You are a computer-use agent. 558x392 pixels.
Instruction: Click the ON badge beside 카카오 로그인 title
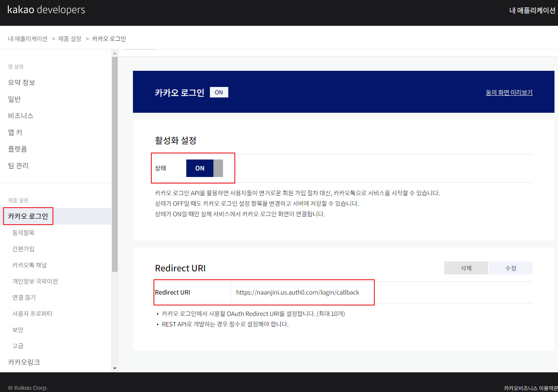tap(219, 92)
